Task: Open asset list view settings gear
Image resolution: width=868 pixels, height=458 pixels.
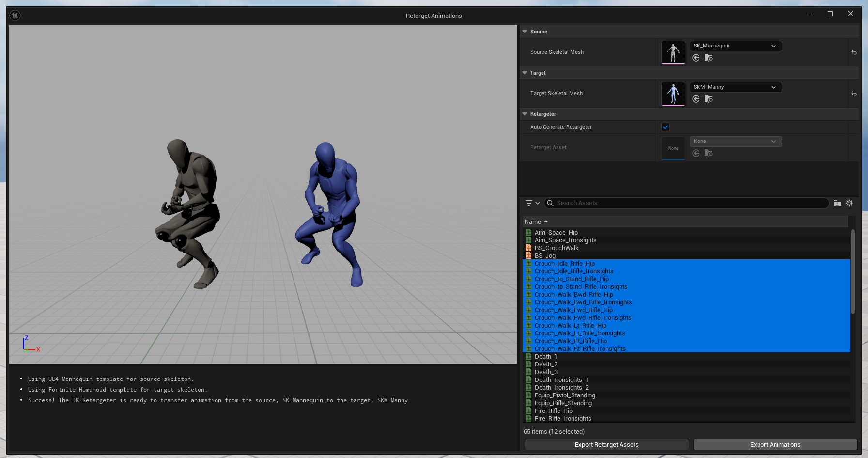Action: coord(849,203)
